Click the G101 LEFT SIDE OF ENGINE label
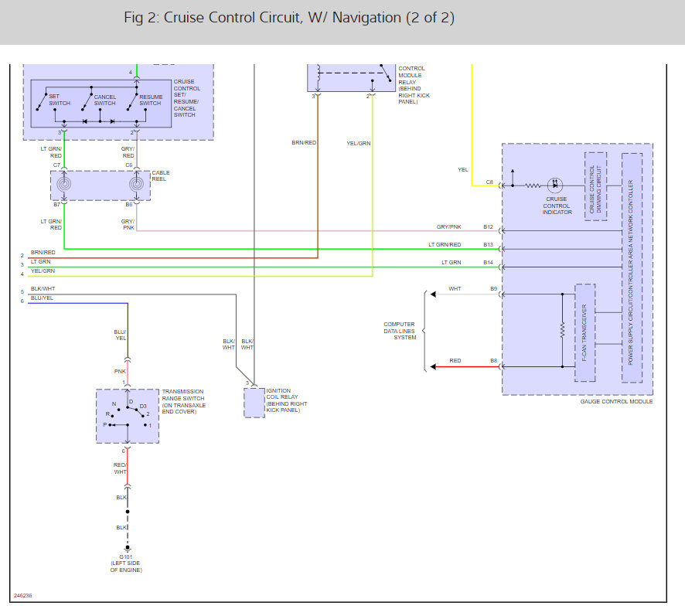Viewport: 685px width, 616px height. click(x=126, y=563)
